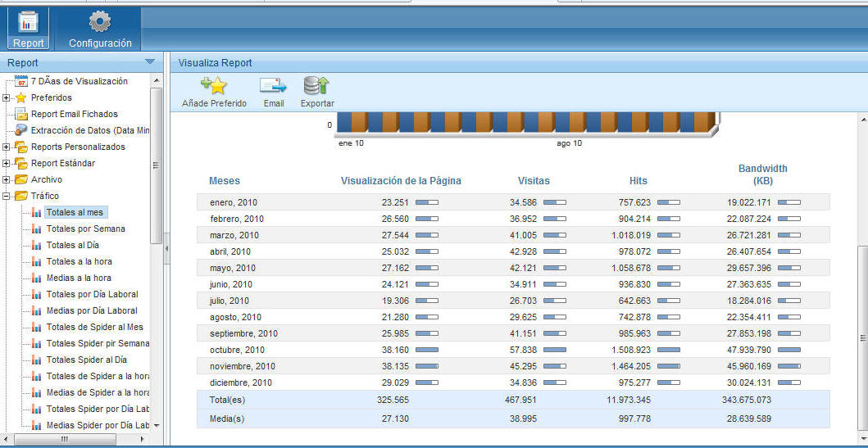868x448 pixels.
Task: Click the 1.508.923 hits value
Action: [x=631, y=350]
